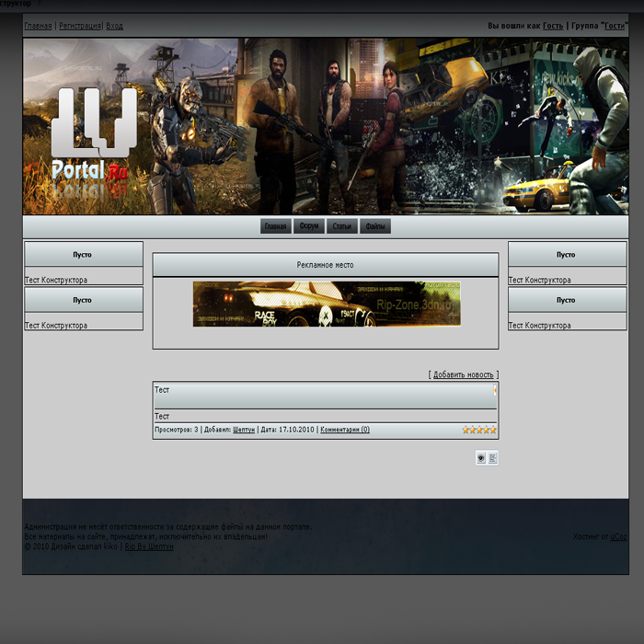Open the Гости group link
This screenshot has height=644, width=644.
tap(615, 26)
